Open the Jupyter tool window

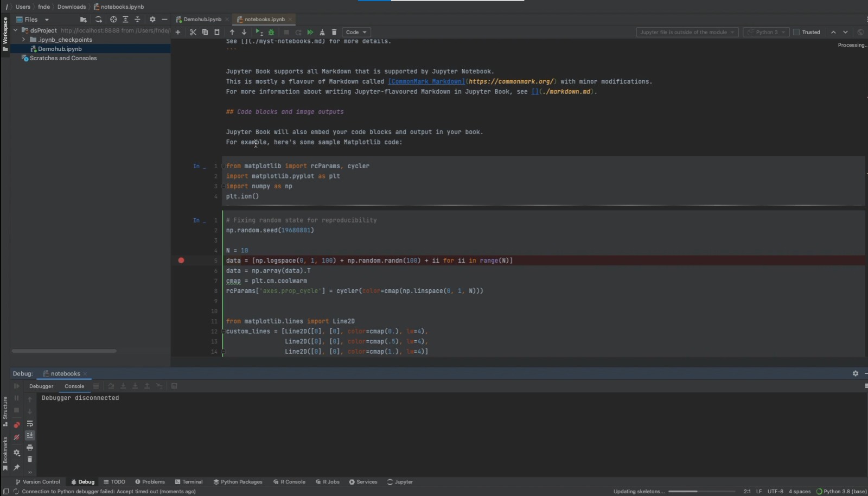tap(400, 482)
